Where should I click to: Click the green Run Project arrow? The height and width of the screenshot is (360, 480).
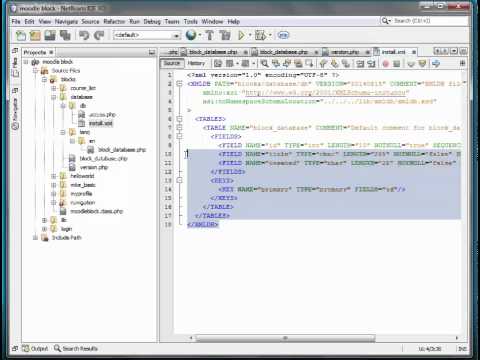(241, 35)
